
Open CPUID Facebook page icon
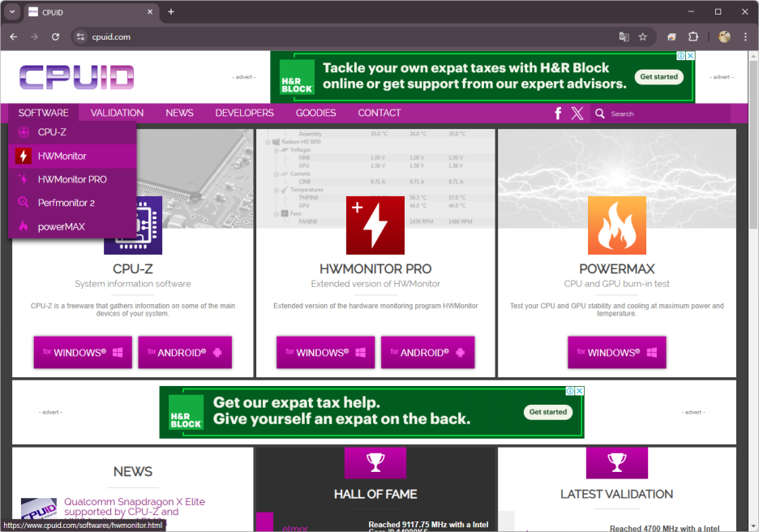coord(558,114)
